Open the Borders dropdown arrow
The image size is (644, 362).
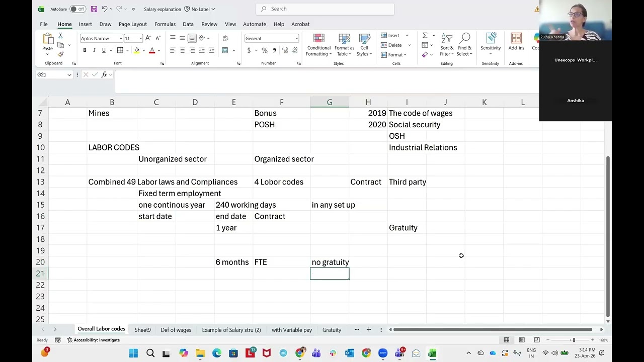point(128,50)
